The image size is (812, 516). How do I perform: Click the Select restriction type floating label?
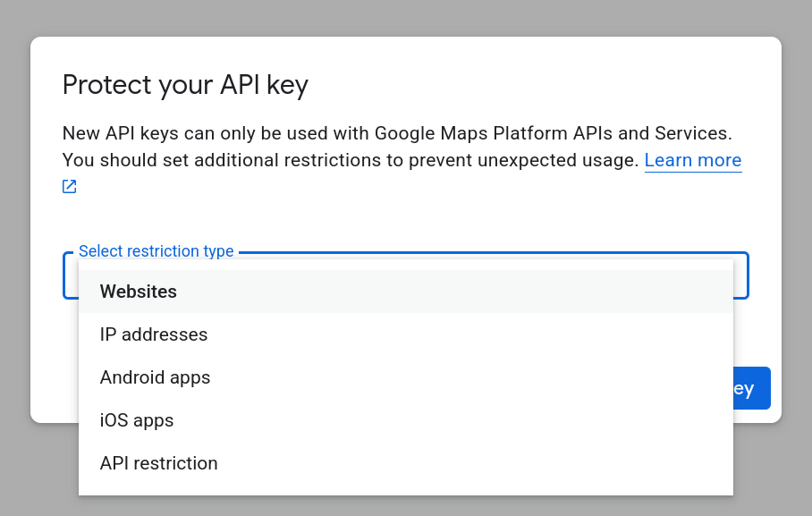click(156, 251)
